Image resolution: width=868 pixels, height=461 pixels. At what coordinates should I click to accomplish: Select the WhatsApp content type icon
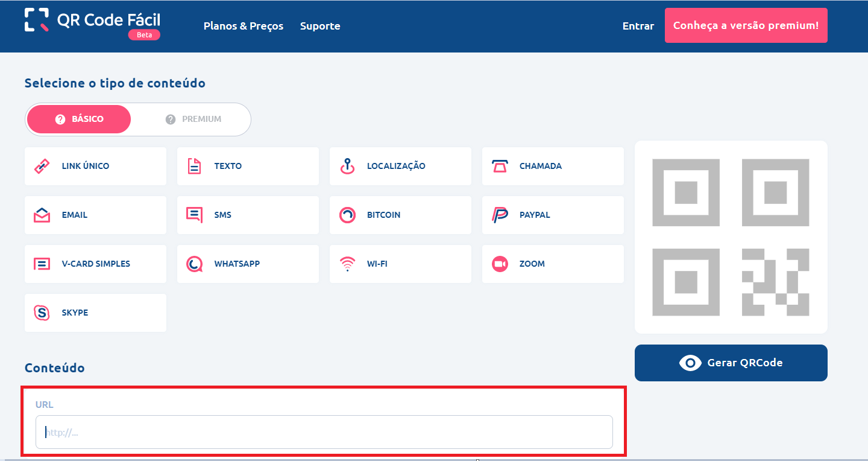click(194, 264)
